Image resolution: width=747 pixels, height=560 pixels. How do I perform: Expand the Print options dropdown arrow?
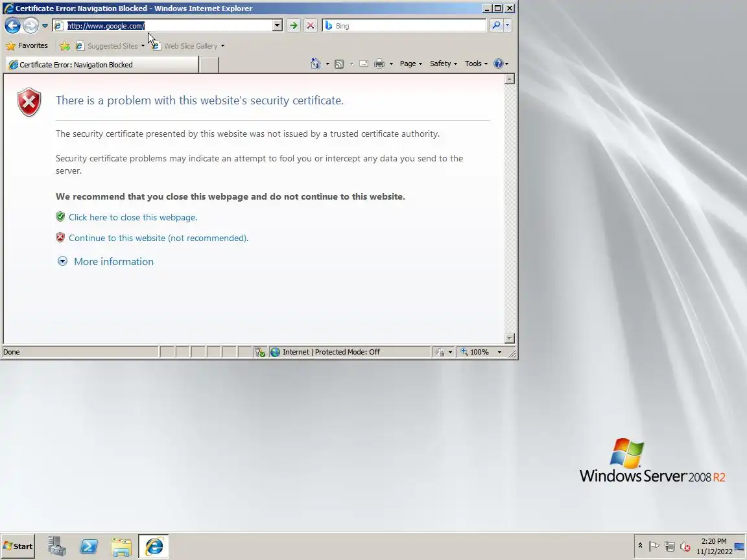(x=391, y=64)
